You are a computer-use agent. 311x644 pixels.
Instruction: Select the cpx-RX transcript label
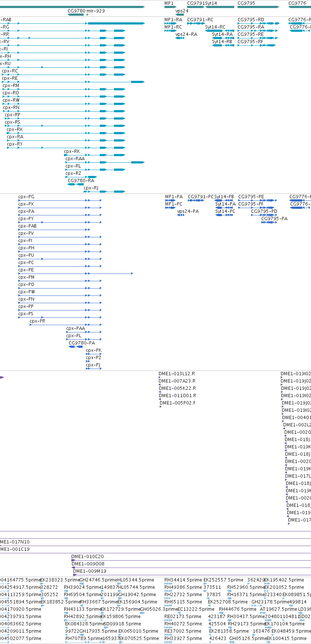15,129
